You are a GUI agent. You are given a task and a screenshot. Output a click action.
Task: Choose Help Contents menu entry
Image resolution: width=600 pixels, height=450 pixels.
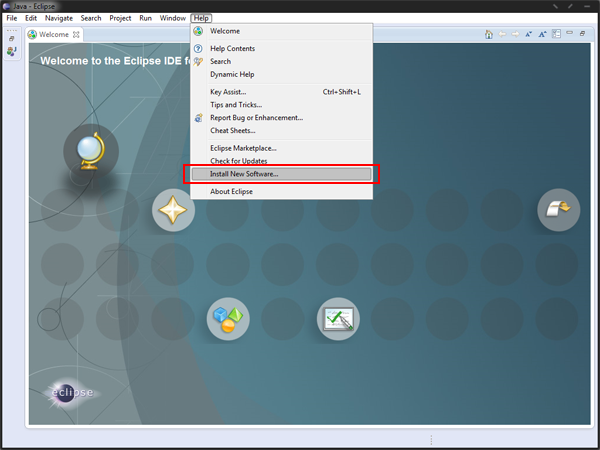(x=282, y=49)
